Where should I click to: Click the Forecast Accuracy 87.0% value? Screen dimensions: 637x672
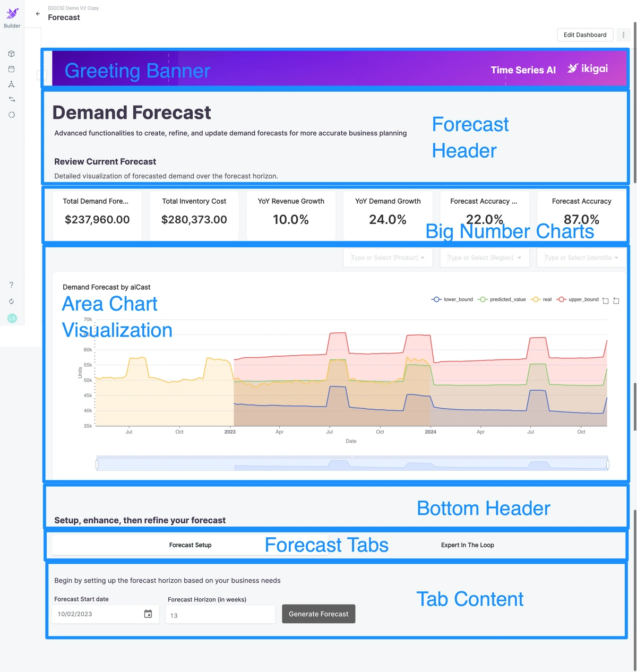582,220
